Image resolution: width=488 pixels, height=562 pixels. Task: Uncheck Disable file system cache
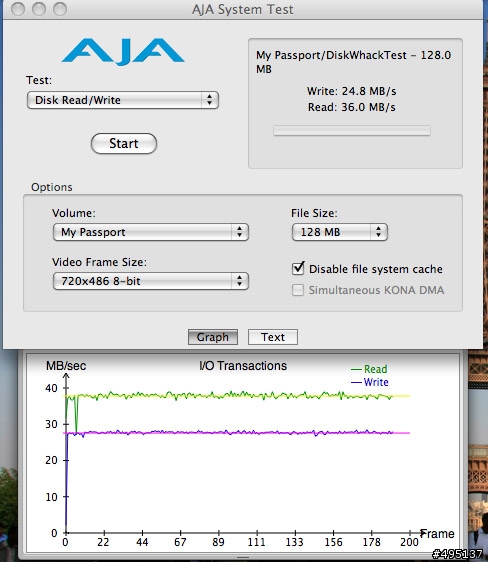pyautogui.click(x=298, y=268)
